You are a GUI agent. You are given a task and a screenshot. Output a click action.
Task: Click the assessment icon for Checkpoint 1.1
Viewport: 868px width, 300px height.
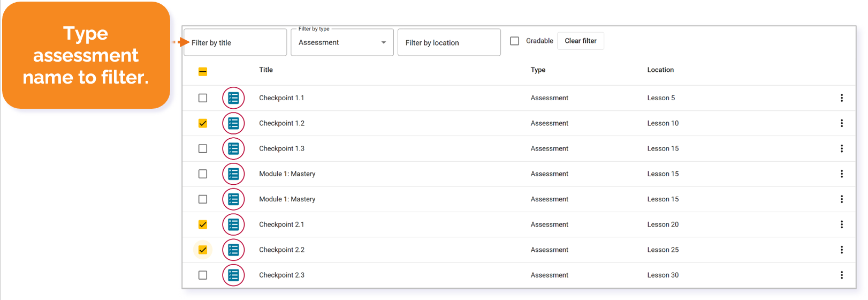coord(233,98)
